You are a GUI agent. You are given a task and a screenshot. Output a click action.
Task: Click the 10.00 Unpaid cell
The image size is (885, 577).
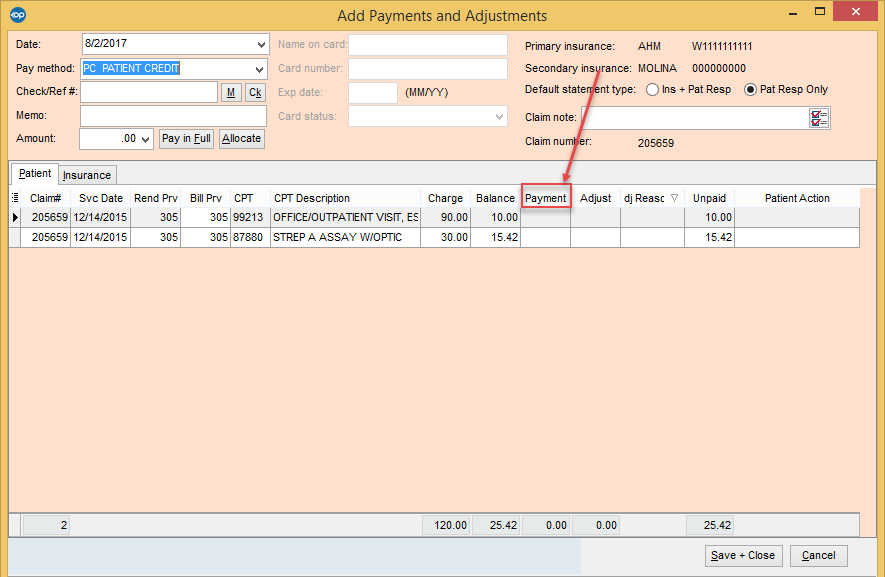tap(709, 217)
